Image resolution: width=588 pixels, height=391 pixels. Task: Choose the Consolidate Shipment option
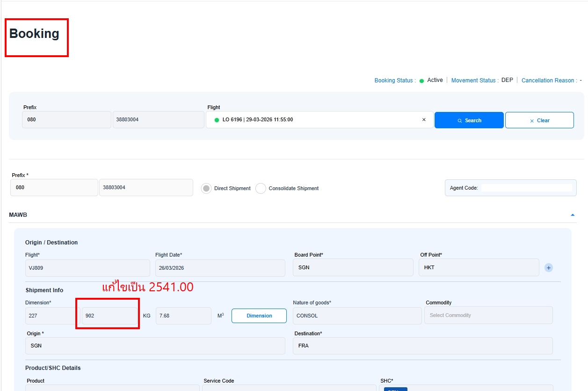tap(261, 188)
